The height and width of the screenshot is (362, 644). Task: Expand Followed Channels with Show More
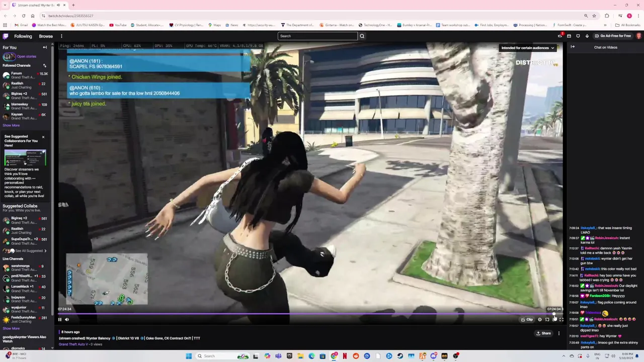pyautogui.click(x=11, y=125)
